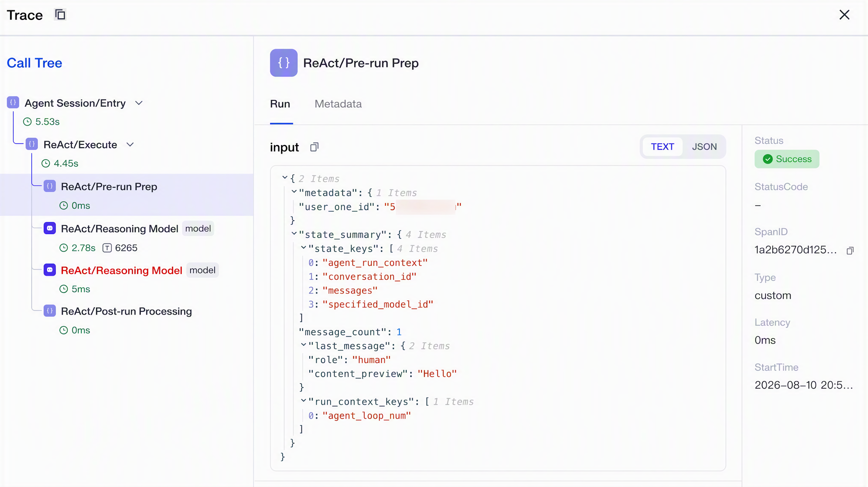
Task: Collapse the Agent Session/Entry chevron
Action: pyautogui.click(x=139, y=103)
